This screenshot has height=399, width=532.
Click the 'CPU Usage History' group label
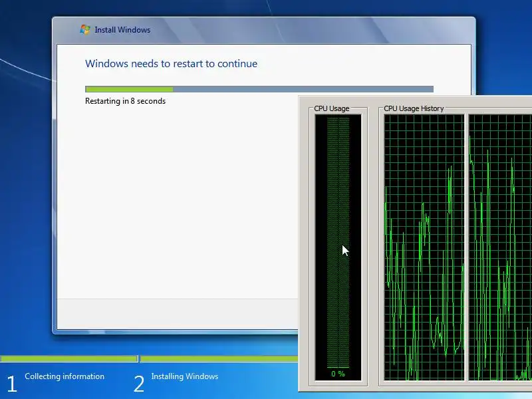coord(414,108)
